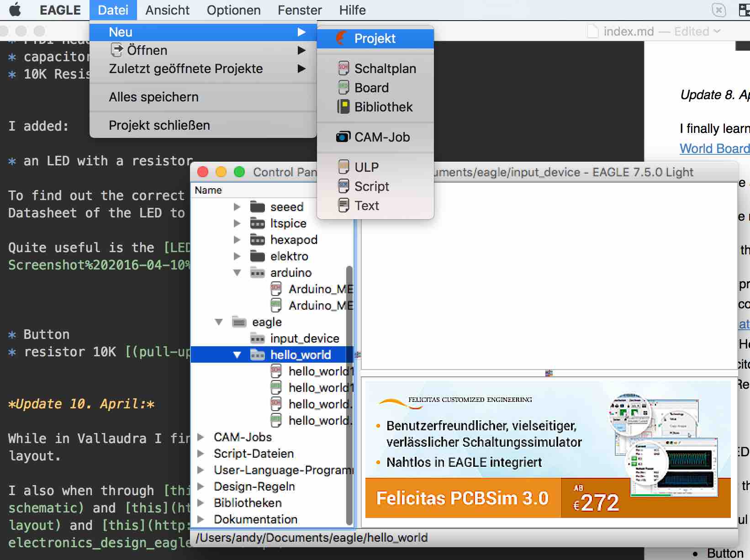This screenshot has height=560, width=750.
Task: Click the first Arduino_ME schematic file icon
Action: pos(276,289)
